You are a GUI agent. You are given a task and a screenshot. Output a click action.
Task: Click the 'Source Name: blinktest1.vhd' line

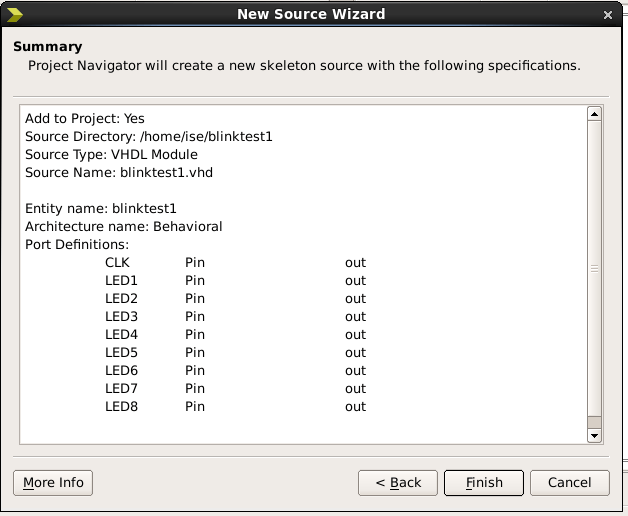(119, 173)
